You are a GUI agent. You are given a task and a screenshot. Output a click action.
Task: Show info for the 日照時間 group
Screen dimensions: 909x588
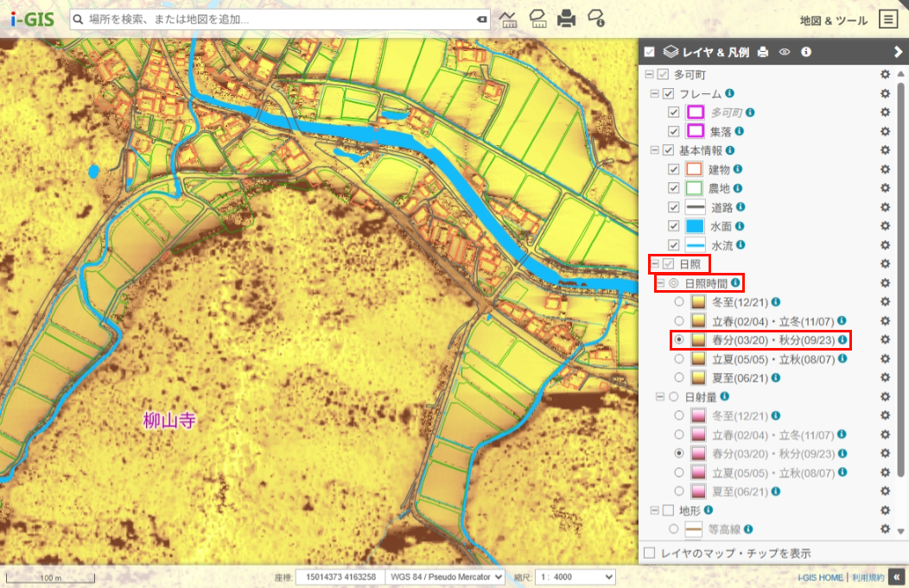coord(735,282)
